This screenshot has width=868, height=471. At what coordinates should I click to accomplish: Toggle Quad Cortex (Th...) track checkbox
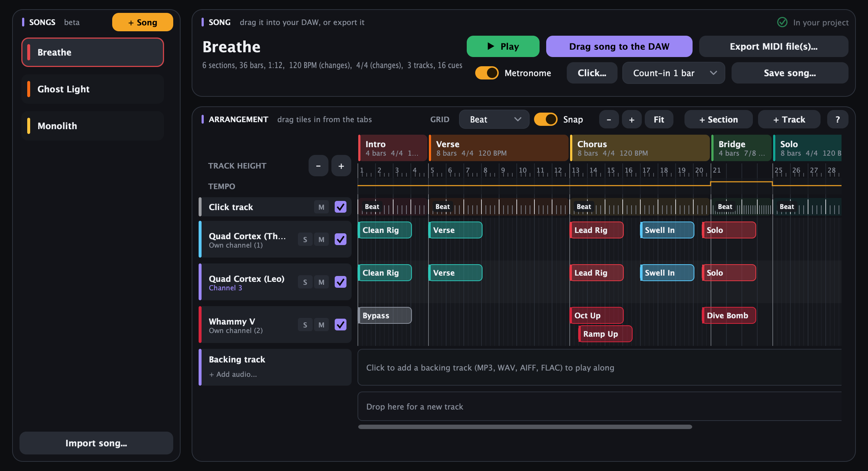point(340,239)
